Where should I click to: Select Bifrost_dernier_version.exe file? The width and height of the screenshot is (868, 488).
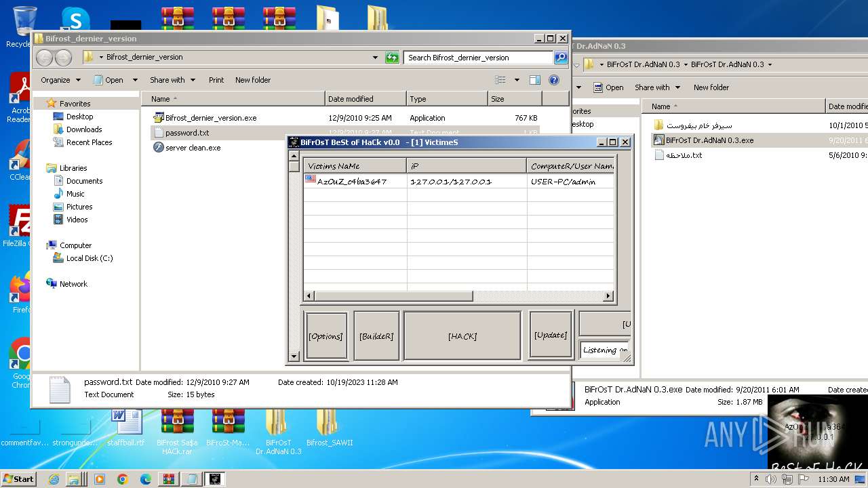tap(211, 117)
